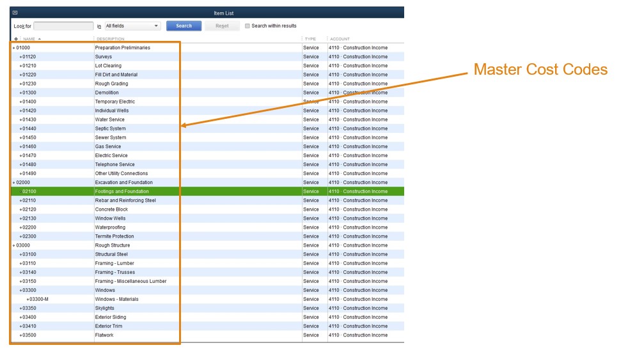Click the DESCRIPTION column header
644x350 pixels.
(x=111, y=39)
